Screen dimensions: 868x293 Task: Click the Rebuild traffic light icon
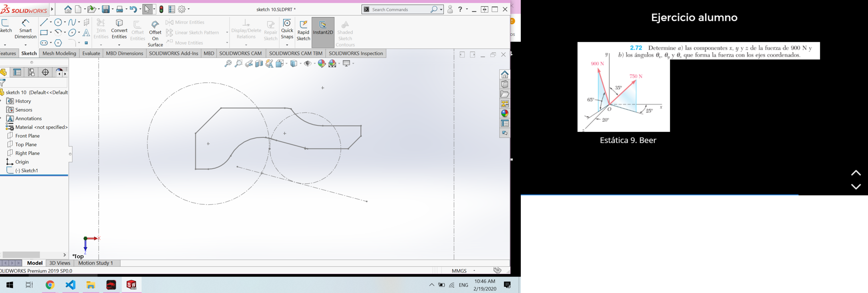point(161,9)
